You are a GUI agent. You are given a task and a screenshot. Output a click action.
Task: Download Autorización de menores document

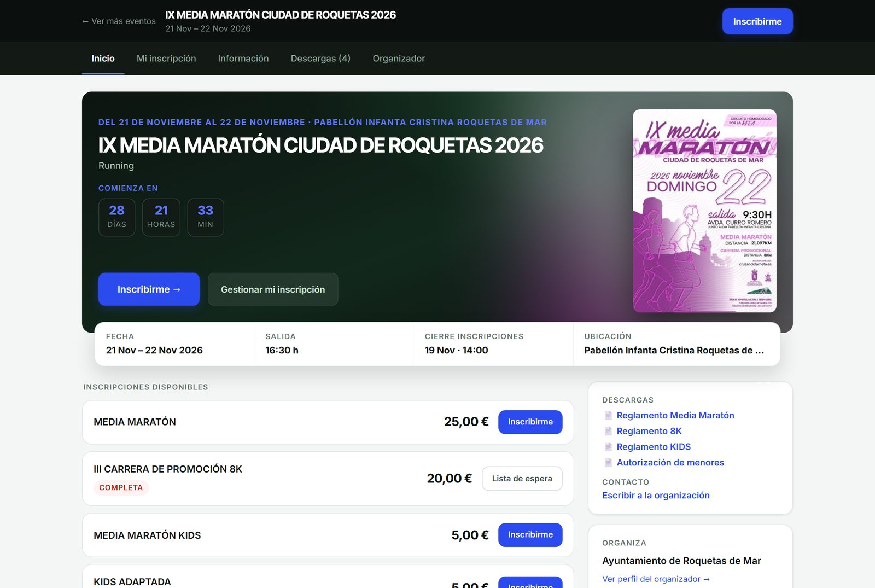click(x=670, y=463)
